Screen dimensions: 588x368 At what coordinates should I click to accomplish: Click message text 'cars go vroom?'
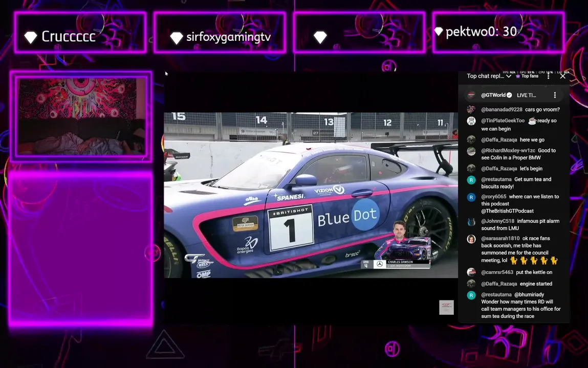pos(542,110)
